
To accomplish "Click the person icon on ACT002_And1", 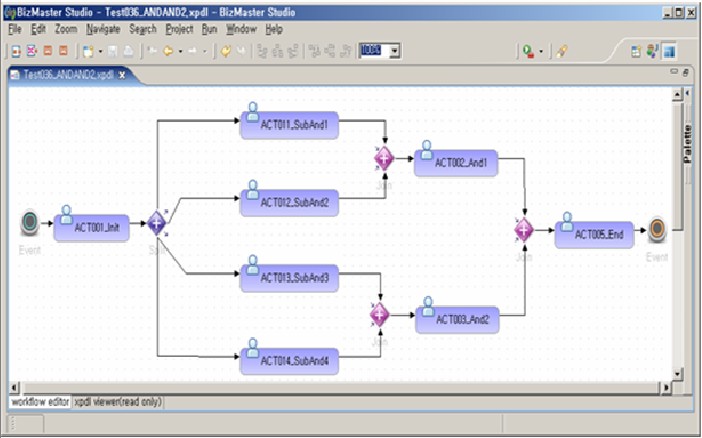I will click(x=427, y=150).
